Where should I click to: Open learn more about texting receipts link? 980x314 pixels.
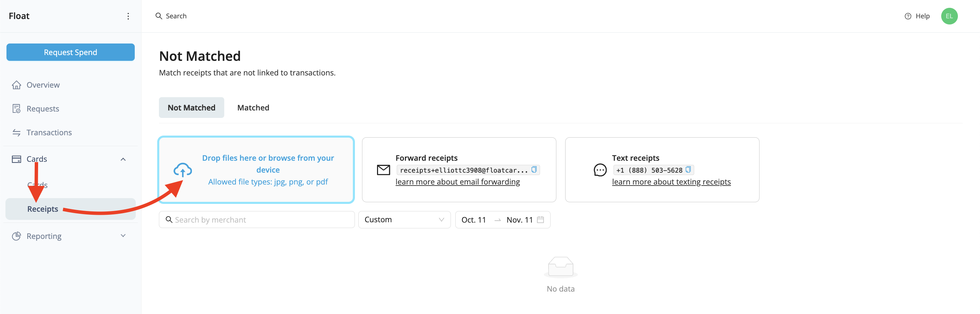(x=671, y=182)
